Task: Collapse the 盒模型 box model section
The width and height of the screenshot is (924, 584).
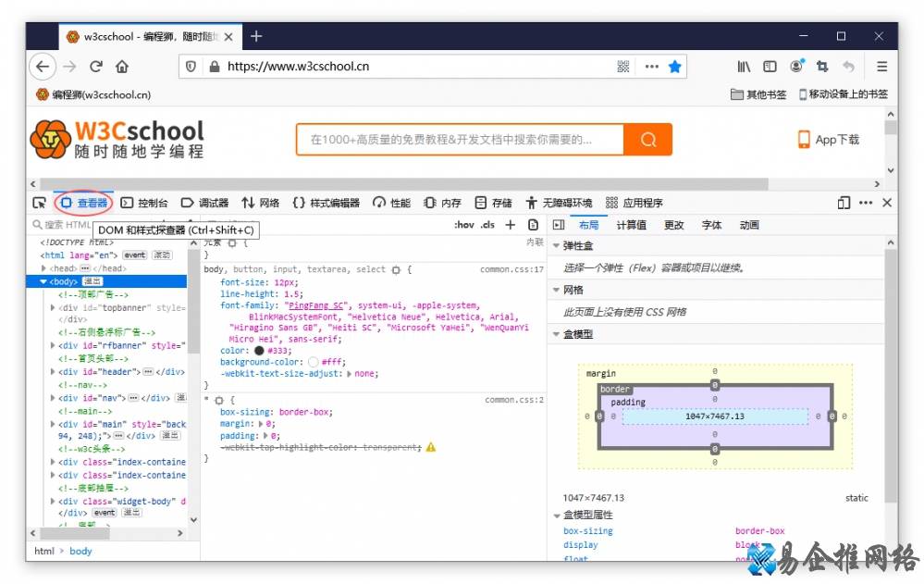Action: point(556,334)
